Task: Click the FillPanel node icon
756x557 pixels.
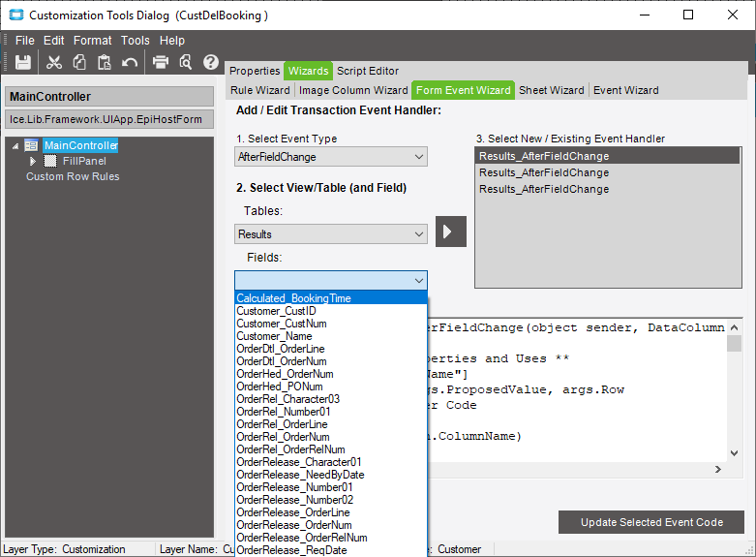Action: pyautogui.click(x=50, y=161)
